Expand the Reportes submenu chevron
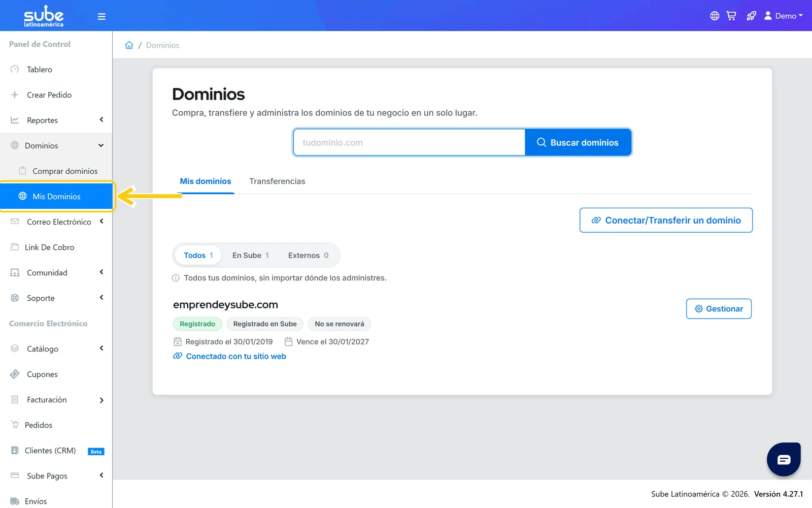812x508 pixels. [x=101, y=120]
